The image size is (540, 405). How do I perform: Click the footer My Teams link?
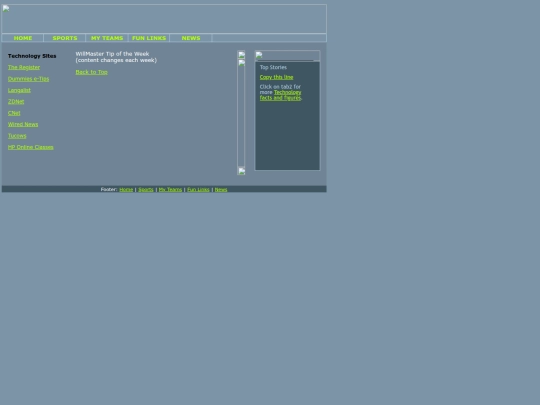[x=170, y=189]
